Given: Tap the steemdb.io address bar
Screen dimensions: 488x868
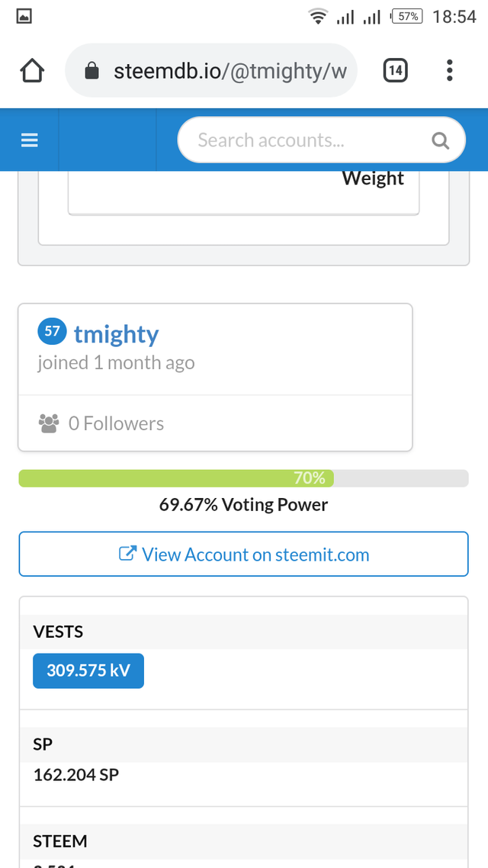Looking at the screenshot, I should [229, 72].
